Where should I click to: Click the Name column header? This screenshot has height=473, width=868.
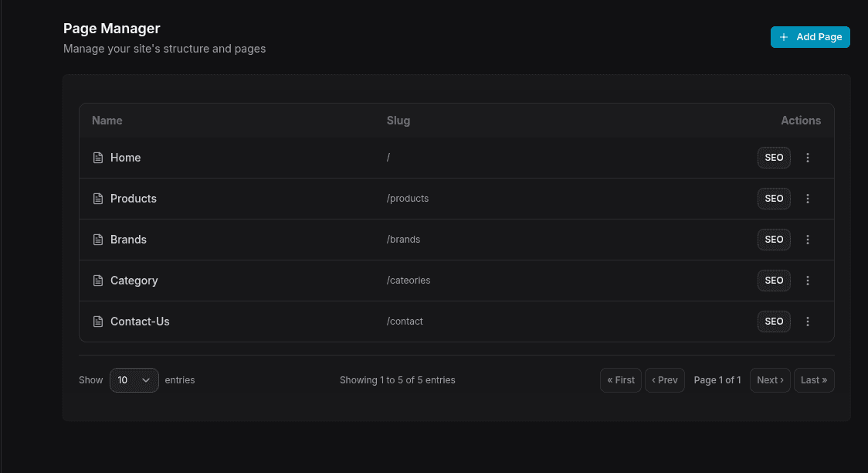tap(107, 121)
